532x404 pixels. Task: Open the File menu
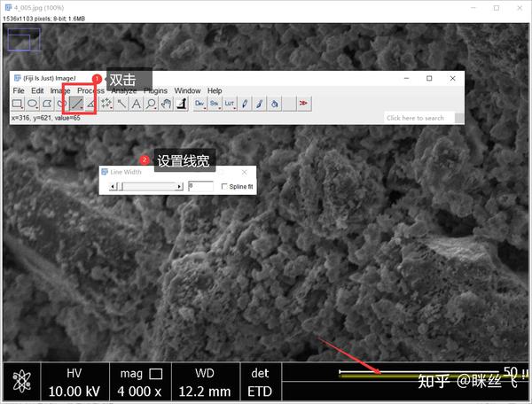tap(19, 91)
